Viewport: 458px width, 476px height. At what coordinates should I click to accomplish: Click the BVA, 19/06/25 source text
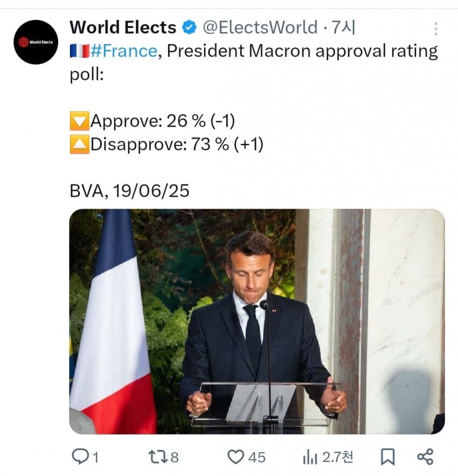(x=130, y=191)
